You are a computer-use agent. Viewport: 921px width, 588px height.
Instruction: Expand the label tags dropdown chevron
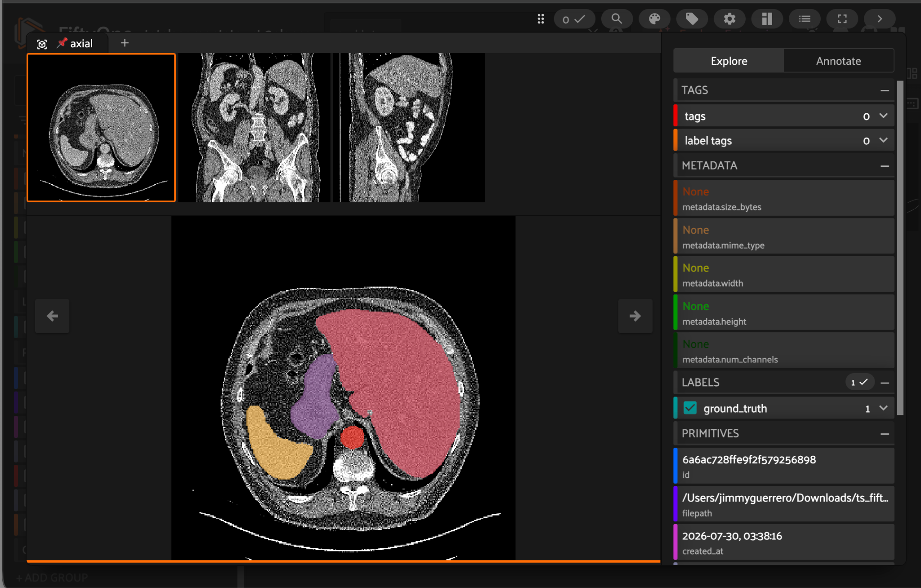883,140
